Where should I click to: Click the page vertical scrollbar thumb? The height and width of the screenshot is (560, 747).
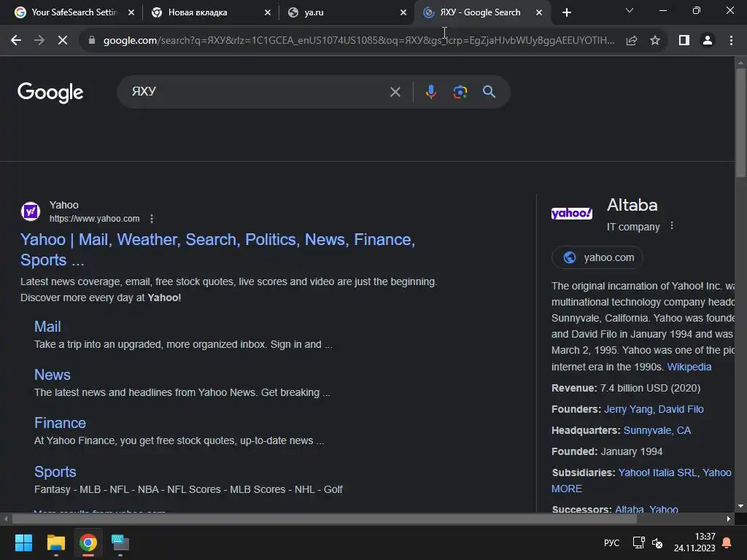coord(740,122)
